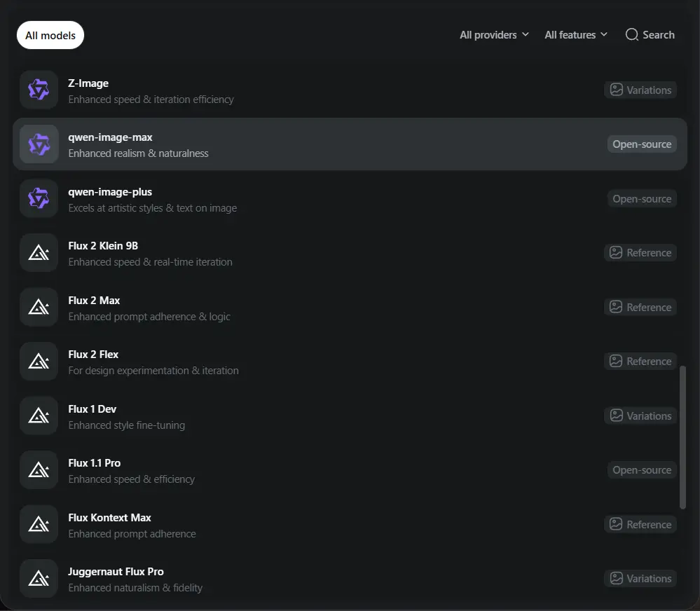Pick the Flux 2 Klein 9B title
The height and width of the screenshot is (611, 700).
(103, 246)
